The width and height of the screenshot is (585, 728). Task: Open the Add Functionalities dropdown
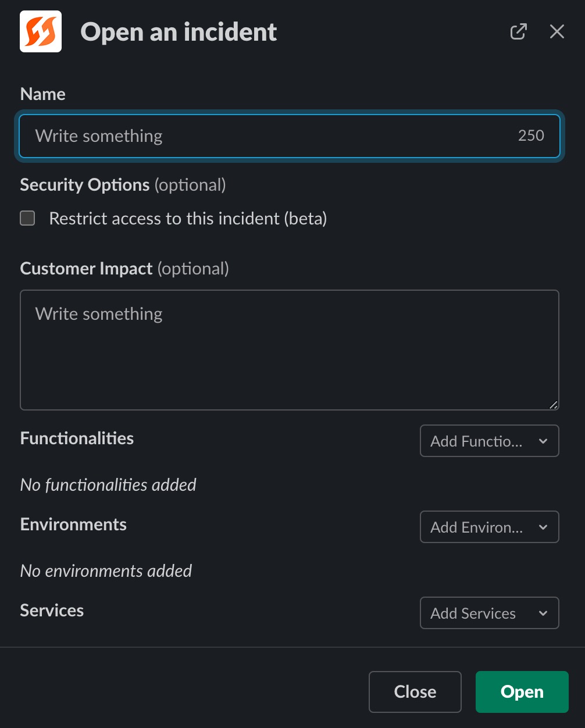(477, 441)
